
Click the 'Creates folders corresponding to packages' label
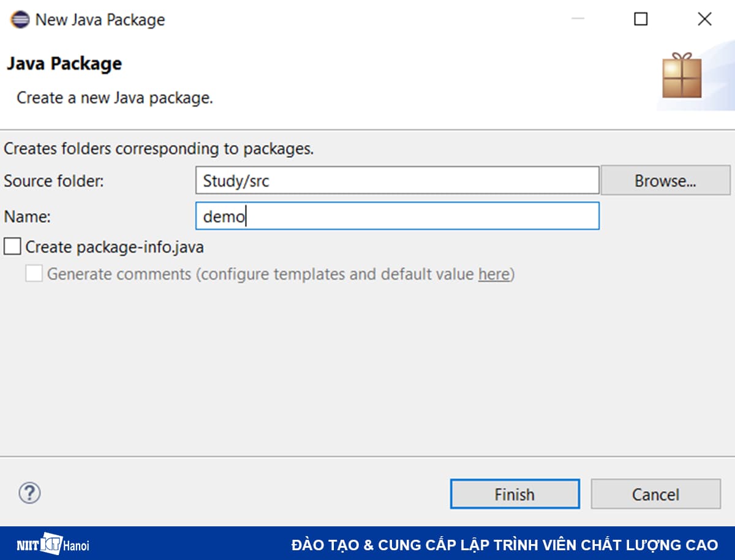158,149
